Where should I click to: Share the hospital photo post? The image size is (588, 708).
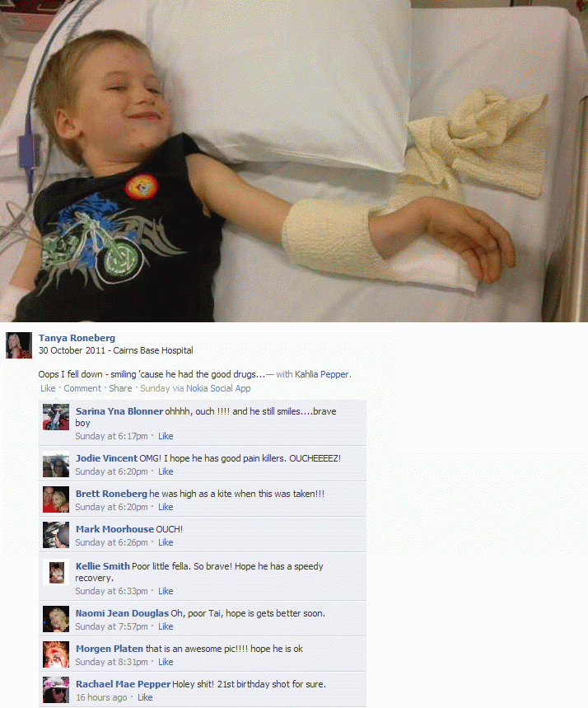point(120,388)
